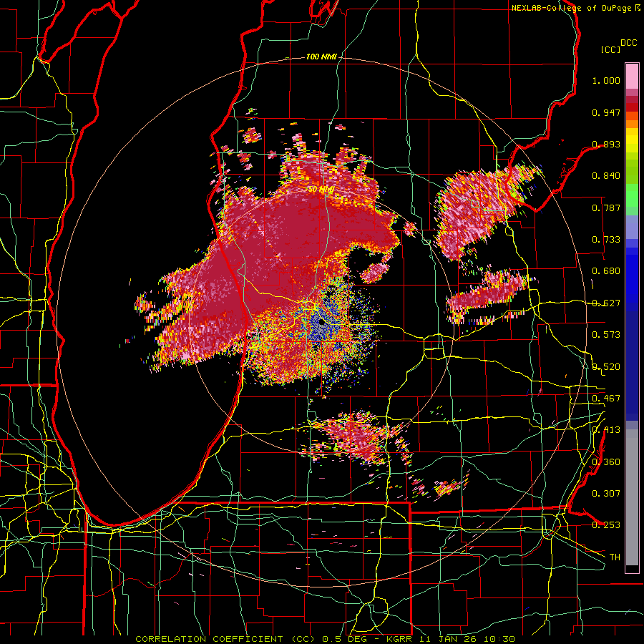644x644 pixels.
Task: Click the 100 NMI range ring label
Action: pos(321,57)
